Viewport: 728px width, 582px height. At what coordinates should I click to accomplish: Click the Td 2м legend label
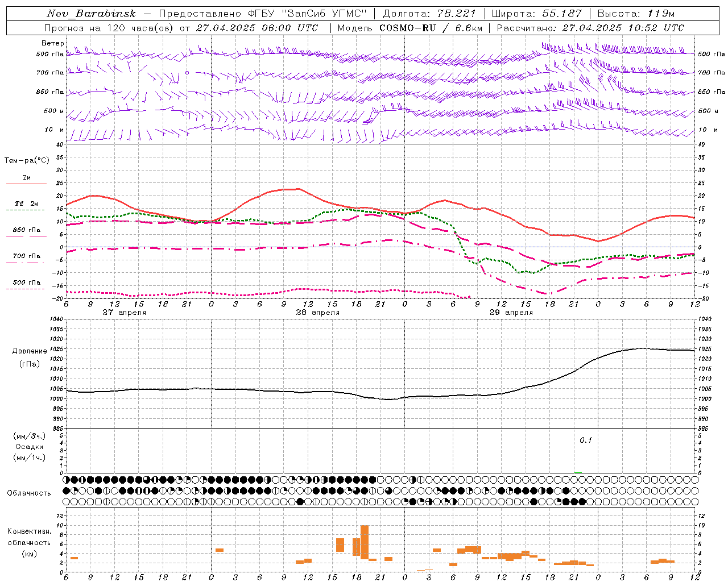click(x=26, y=203)
